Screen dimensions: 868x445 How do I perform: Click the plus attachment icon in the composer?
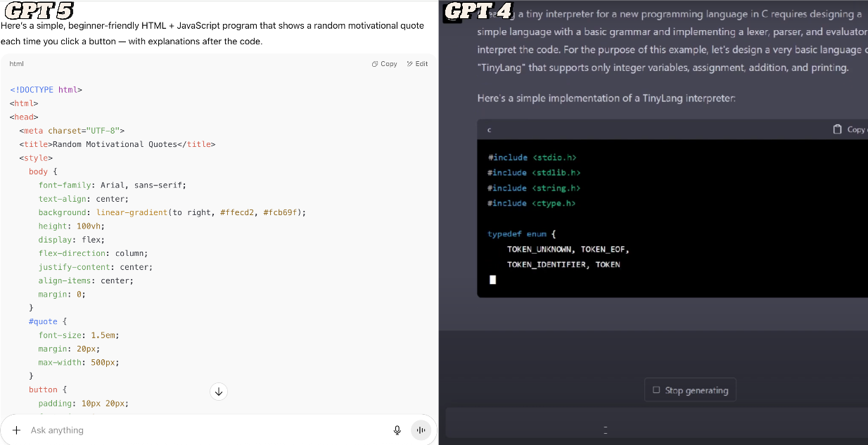click(x=15, y=430)
